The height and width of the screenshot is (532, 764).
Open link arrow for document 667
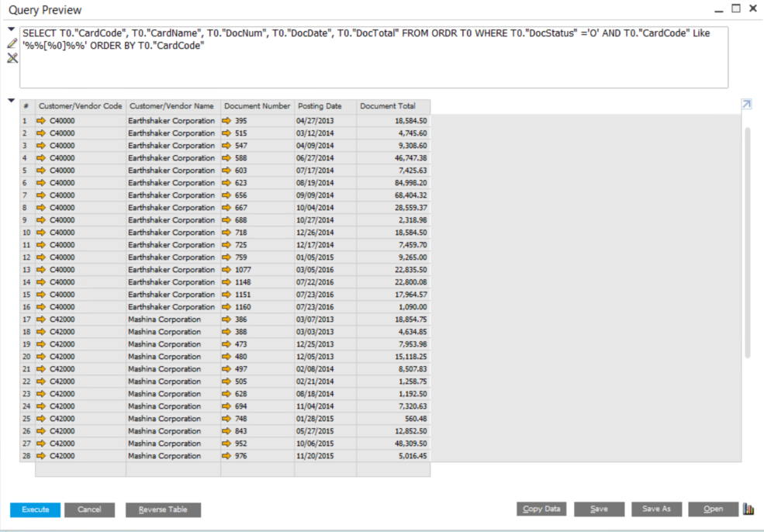(226, 208)
